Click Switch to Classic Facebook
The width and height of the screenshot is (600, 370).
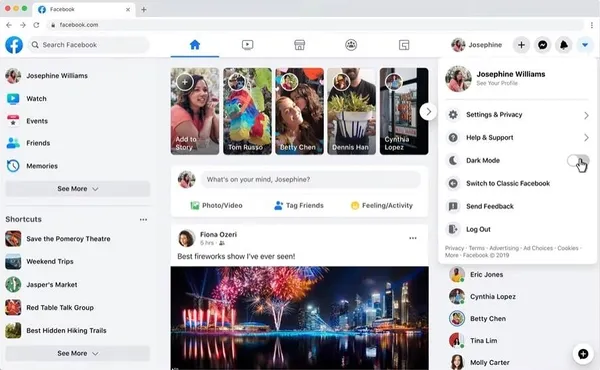(517, 183)
